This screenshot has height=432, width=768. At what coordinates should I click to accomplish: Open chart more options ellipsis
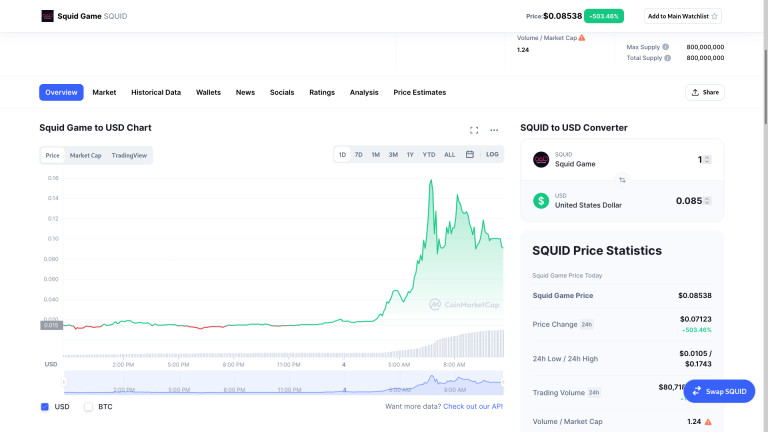coord(494,130)
